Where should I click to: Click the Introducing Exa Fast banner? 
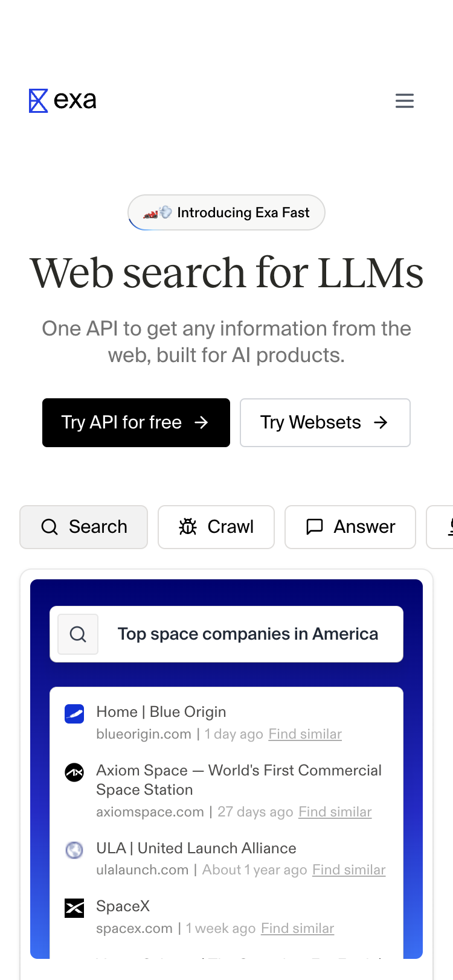(226, 212)
